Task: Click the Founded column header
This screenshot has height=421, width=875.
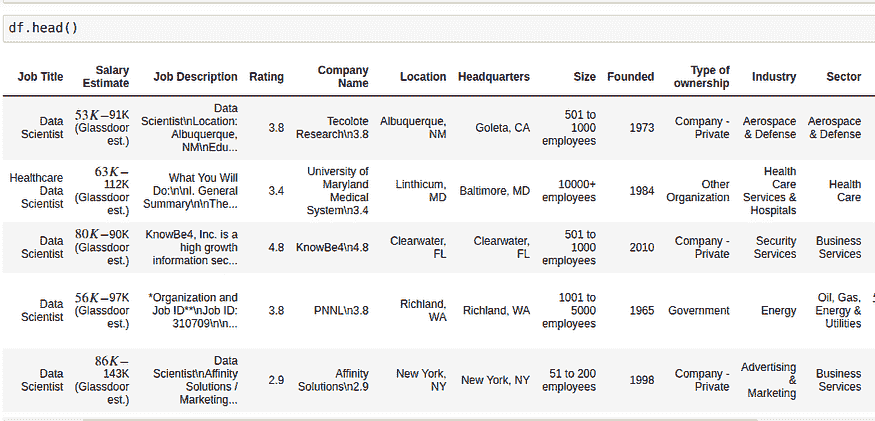Action: click(x=630, y=77)
